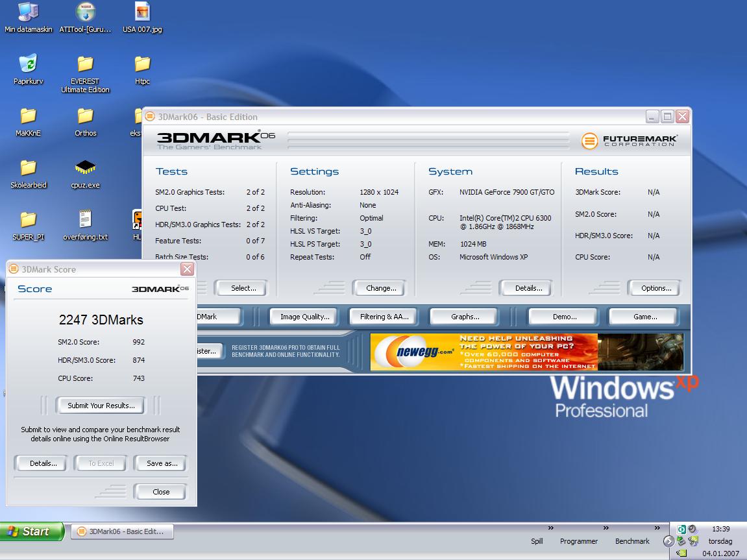This screenshot has height=560, width=747.
Task: Click the Register button
Action: coord(210,351)
